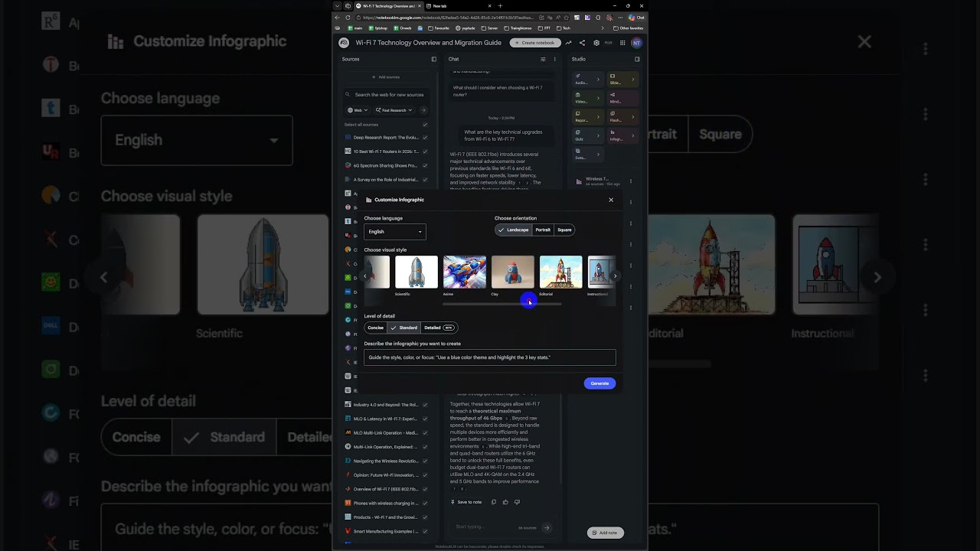
Task: Click the Add note button in Studio
Action: [605, 533]
